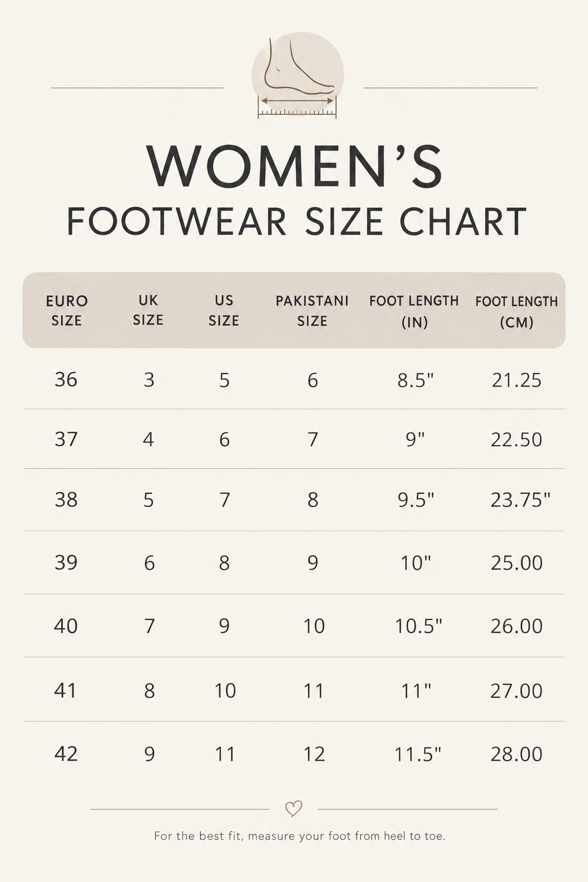Click the 28.00 centimeter value

517,754
